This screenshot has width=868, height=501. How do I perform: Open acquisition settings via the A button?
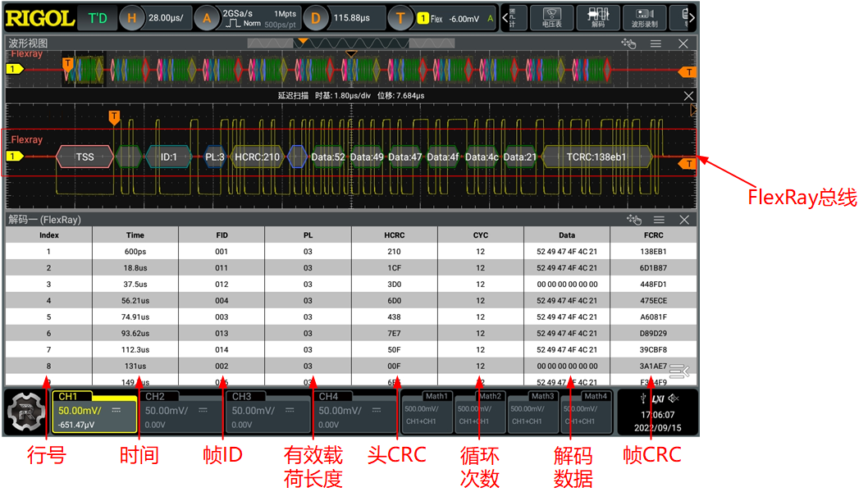coord(207,18)
